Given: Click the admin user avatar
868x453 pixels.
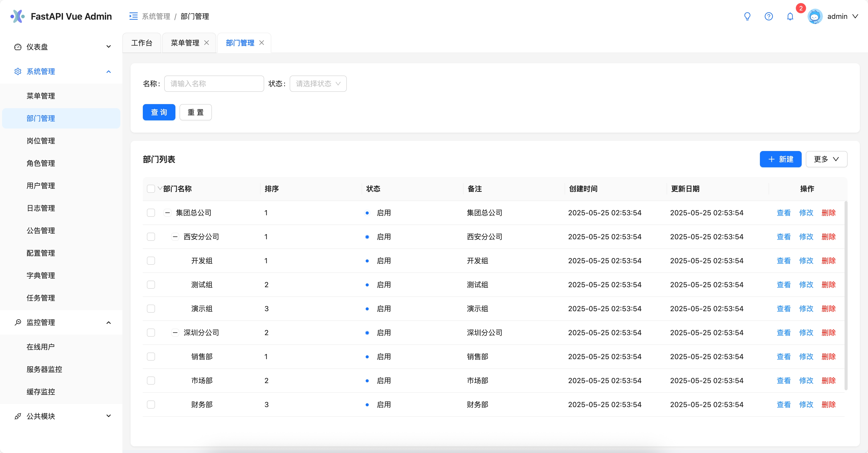Looking at the screenshot, I should [815, 16].
